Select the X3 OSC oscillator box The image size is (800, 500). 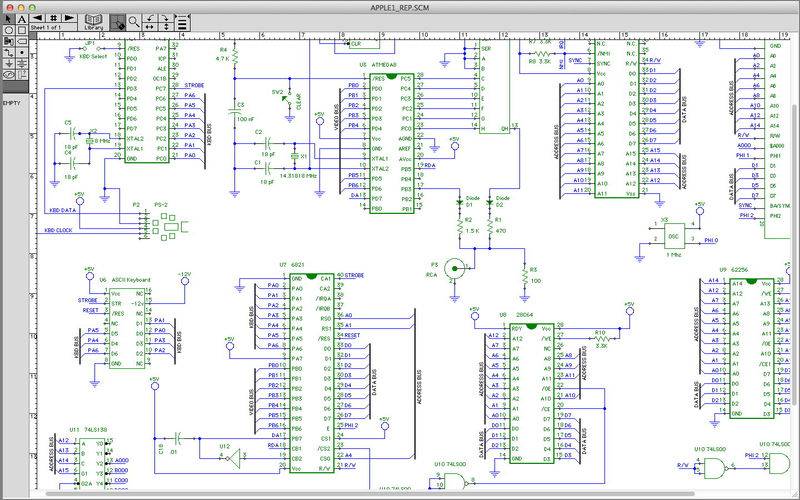(674, 236)
